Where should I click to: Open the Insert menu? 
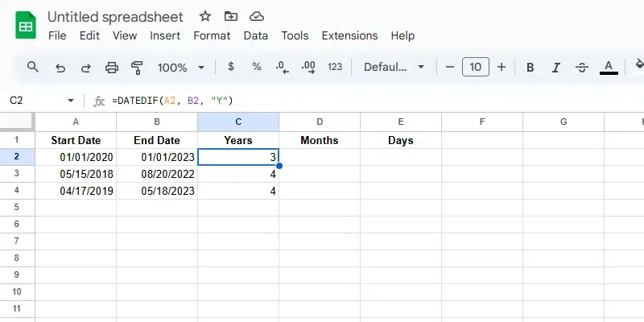coord(165,35)
